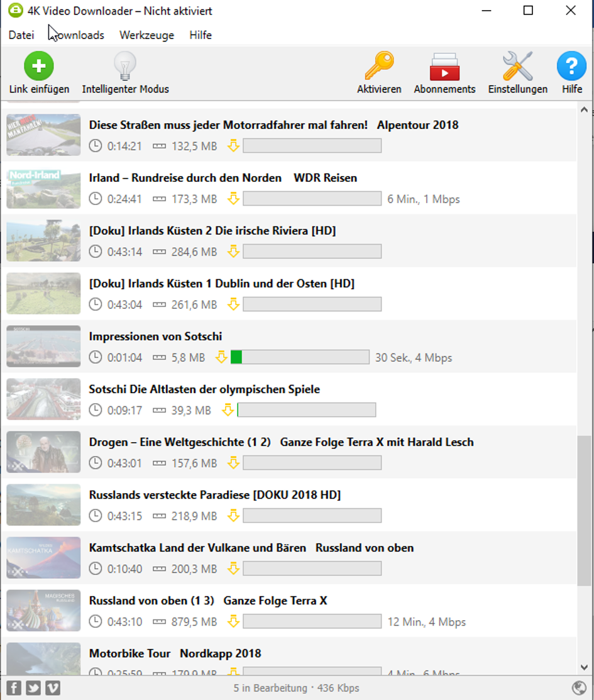Click download arrow for Russland von oben (1 3)
The image size is (594, 700).
click(x=233, y=621)
